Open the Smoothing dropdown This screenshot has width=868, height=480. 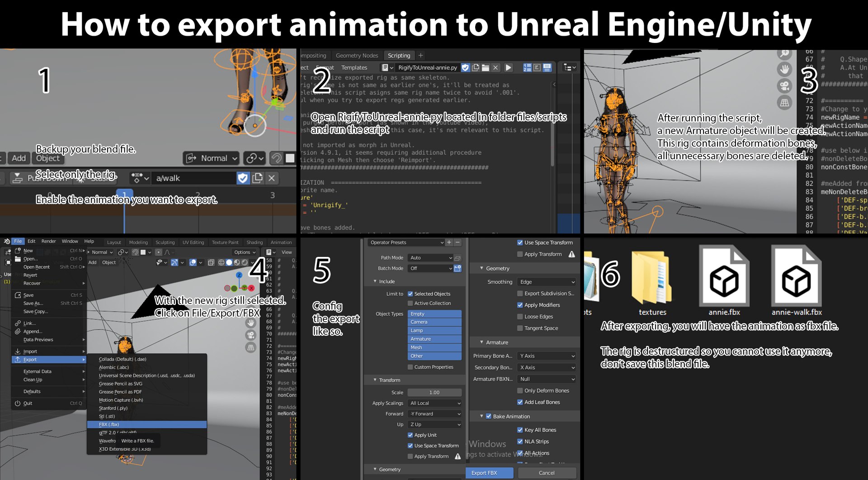tap(547, 282)
